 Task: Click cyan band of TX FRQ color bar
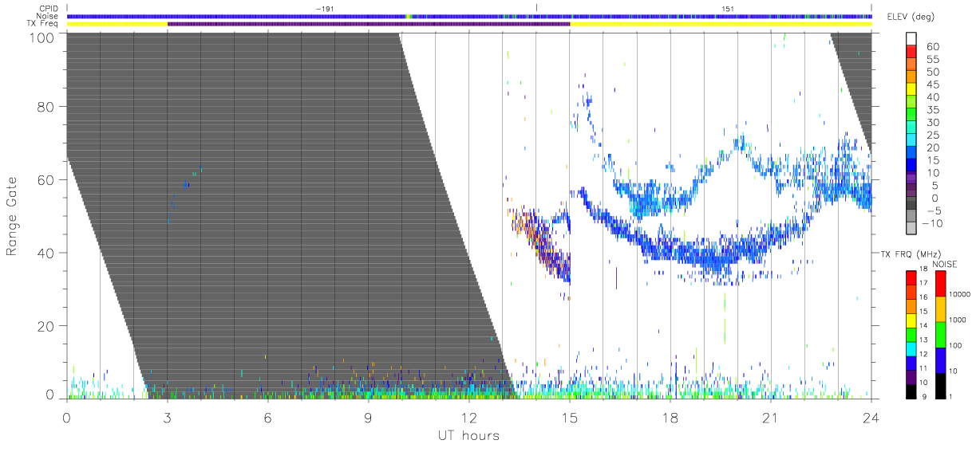click(911, 349)
